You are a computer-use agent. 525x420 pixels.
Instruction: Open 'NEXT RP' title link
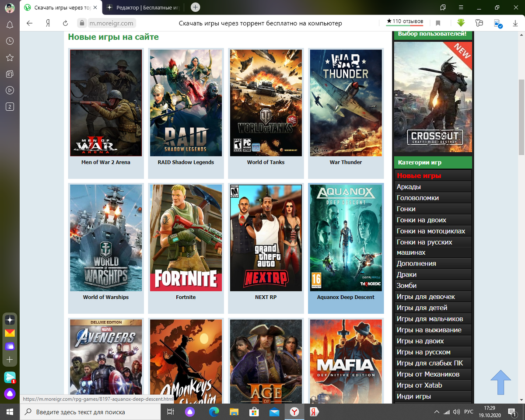click(266, 297)
